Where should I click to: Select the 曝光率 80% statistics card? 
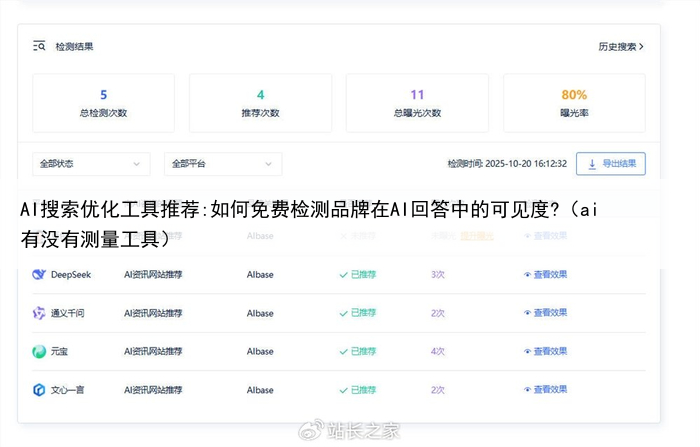[x=574, y=103]
